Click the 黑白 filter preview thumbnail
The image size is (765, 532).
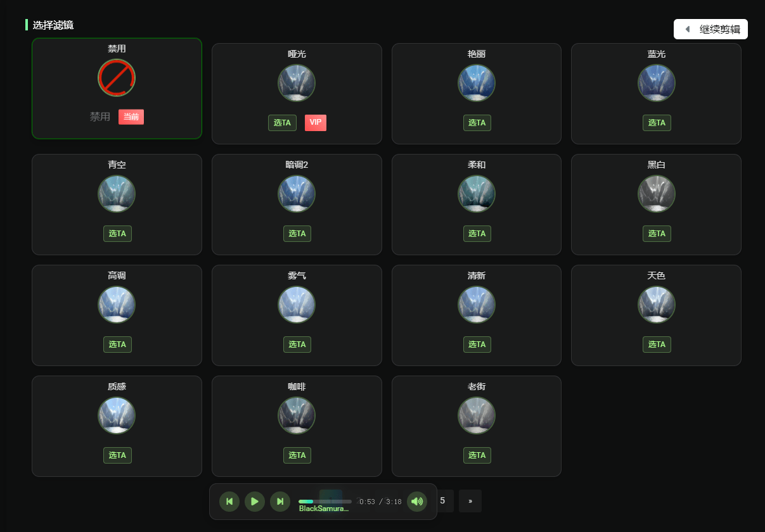point(657,194)
